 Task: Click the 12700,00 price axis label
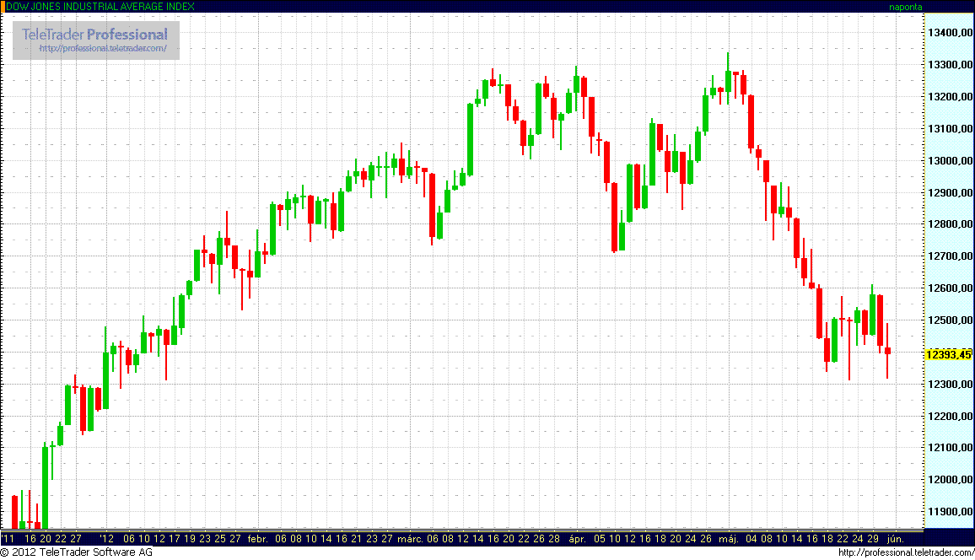[951, 256]
